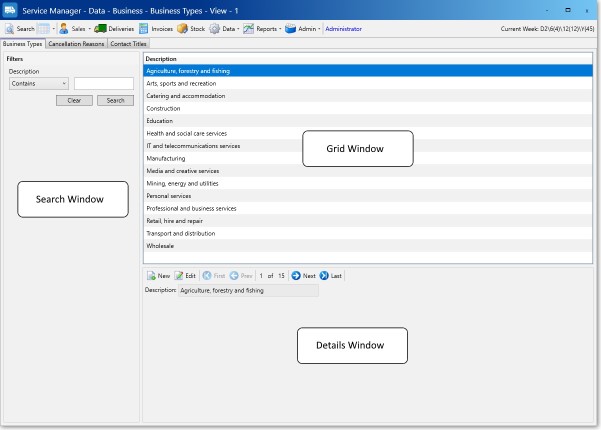Viewport: 601px width, 430px height.
Task: Click the Search filter button
Action: 115,100
